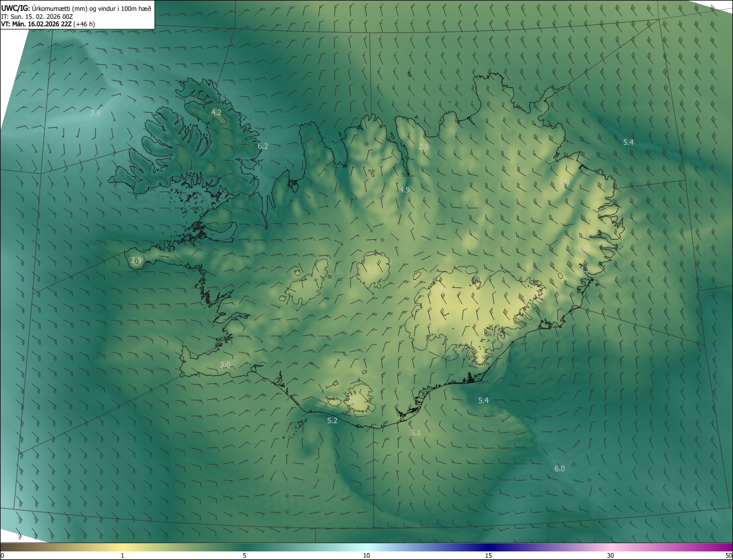Click the 4.2 value on the Westfjords
The image size is (733, 560).
coord(216,113)
